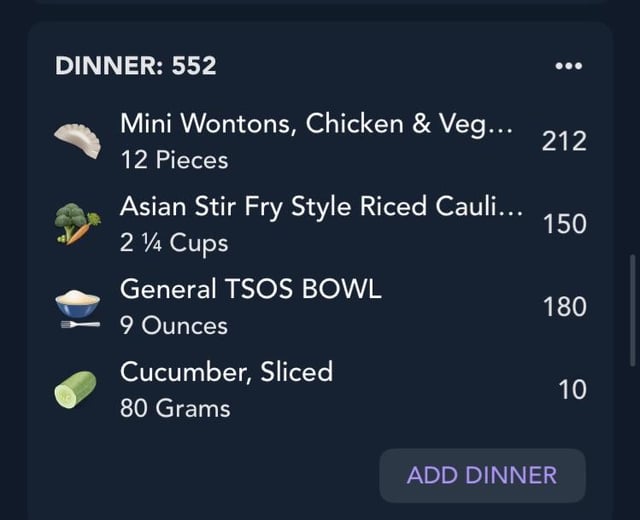Click the 80 Grams serving size
The width and height of the screenshot is (640, 520).
point(175,409)
